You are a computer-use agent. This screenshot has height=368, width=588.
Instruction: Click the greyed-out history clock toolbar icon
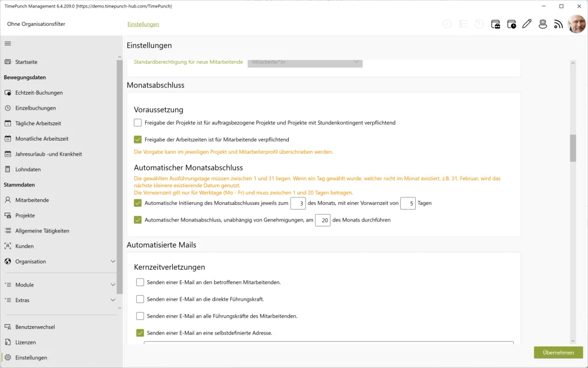[479, 24]
